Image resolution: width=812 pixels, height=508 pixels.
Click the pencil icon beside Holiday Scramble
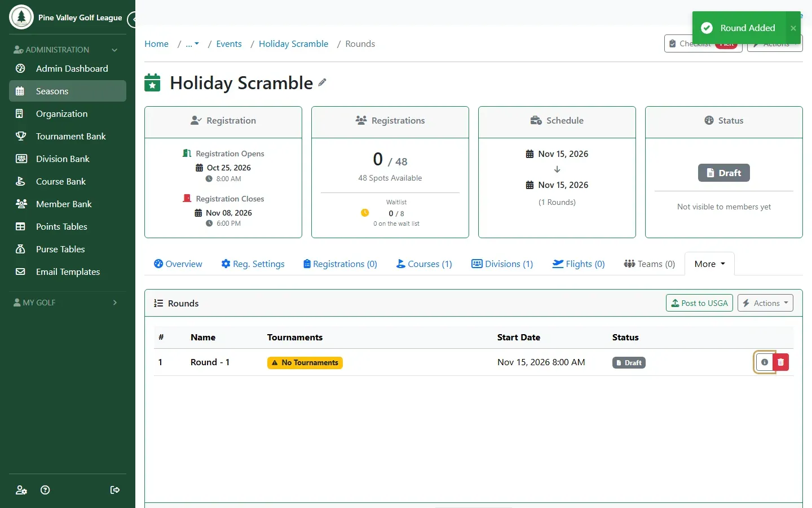322,82
